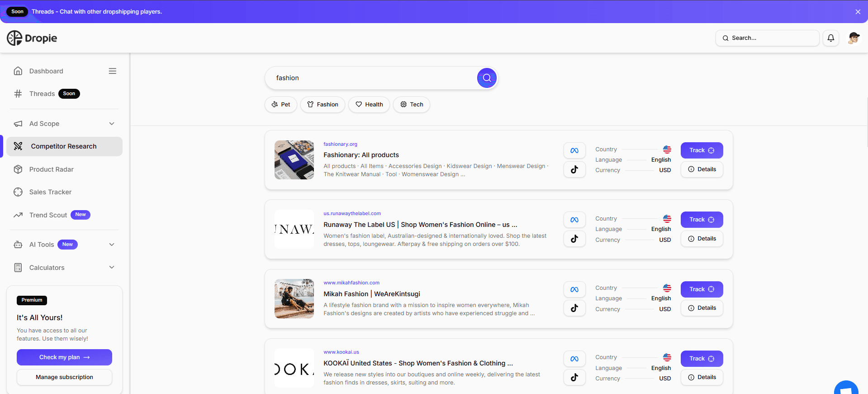Open the notifications bell
868x394 pixels.
point(831,38)
